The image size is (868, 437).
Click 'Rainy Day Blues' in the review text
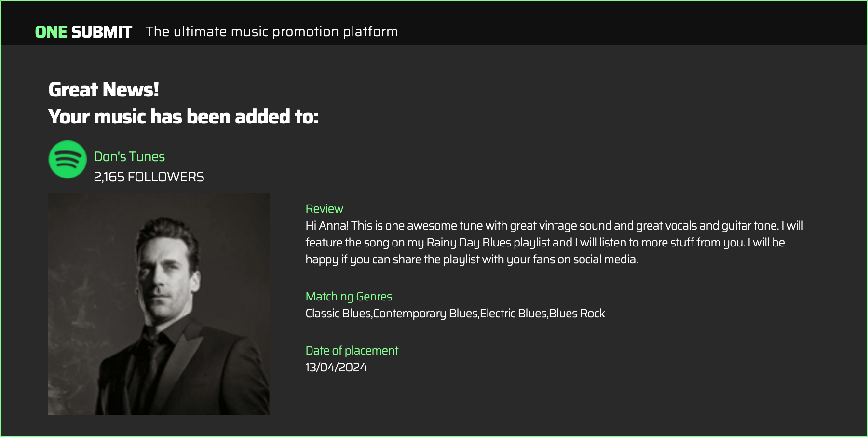468,243
